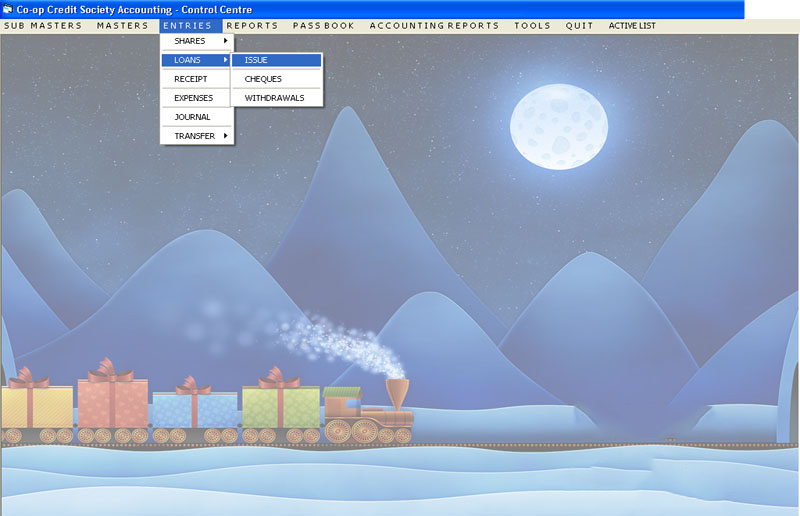Open the MASTERS menu

tap(122, 25)
